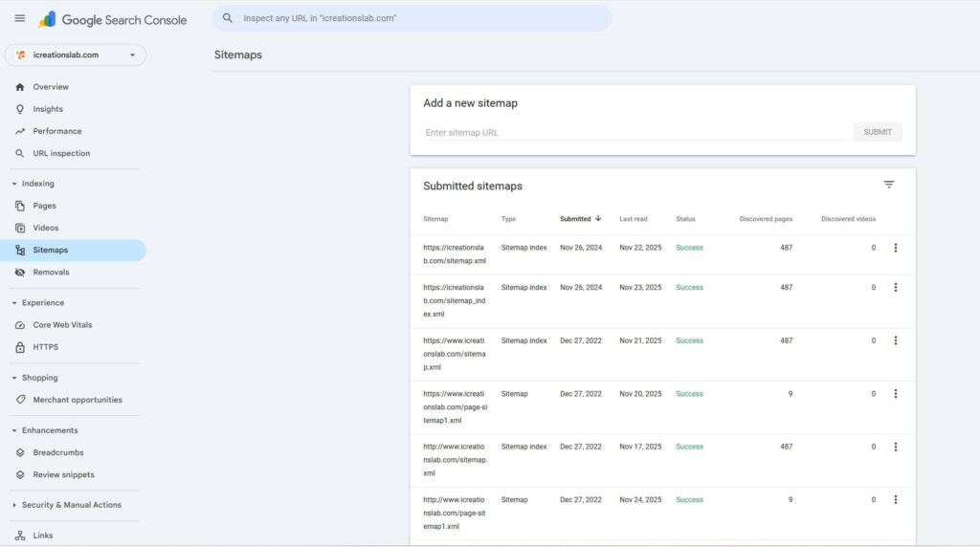Click the Pages documents icon
Screen dimensions: 980x547
[20, 206]
